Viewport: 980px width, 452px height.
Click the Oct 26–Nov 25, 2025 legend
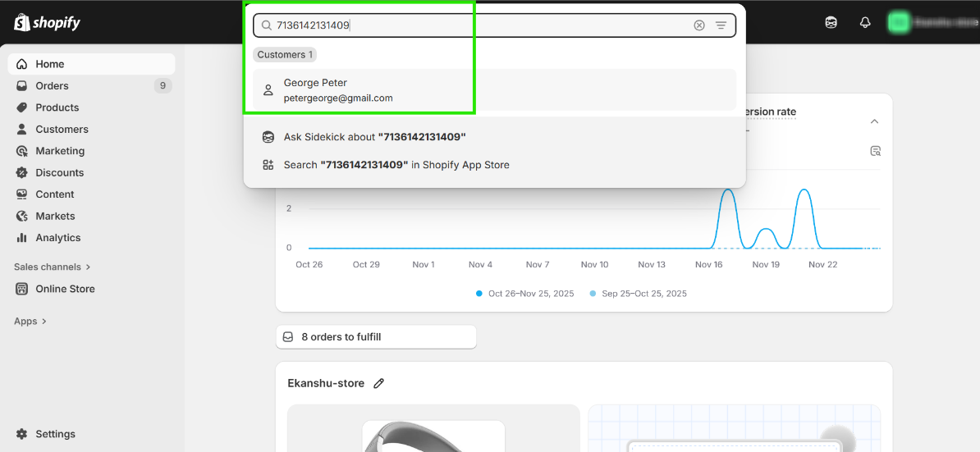[525, 294]
